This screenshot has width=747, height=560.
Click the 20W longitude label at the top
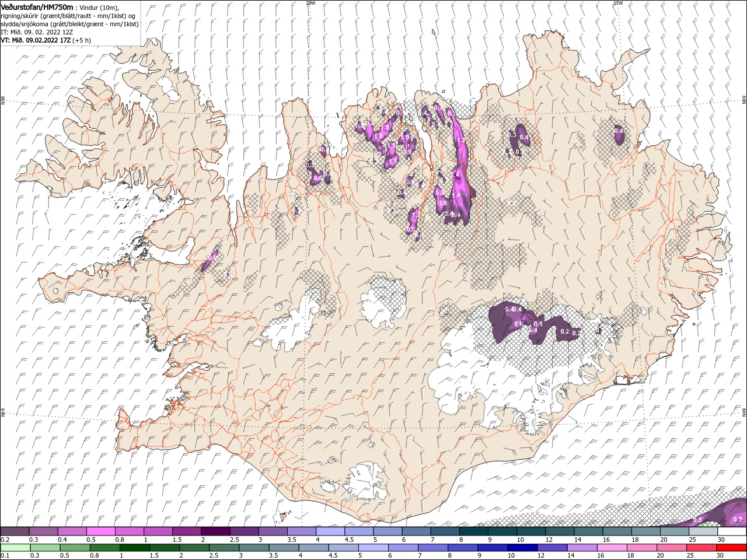[x=310, y=3]
